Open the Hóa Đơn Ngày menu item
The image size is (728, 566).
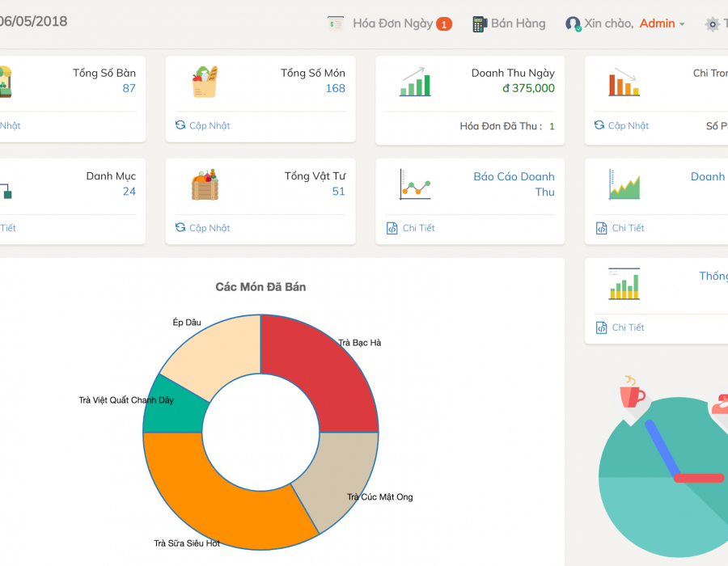393,23
